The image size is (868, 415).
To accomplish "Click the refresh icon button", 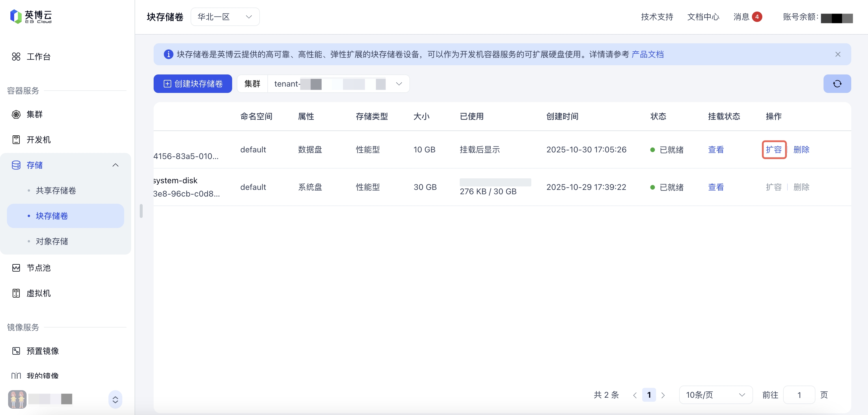I will tap(837, 83).
